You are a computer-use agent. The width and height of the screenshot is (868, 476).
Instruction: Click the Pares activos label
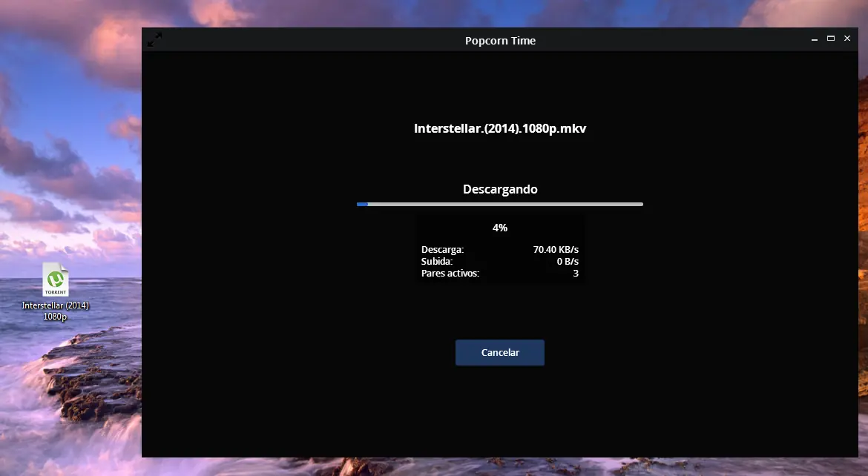[x=450, y=274]
